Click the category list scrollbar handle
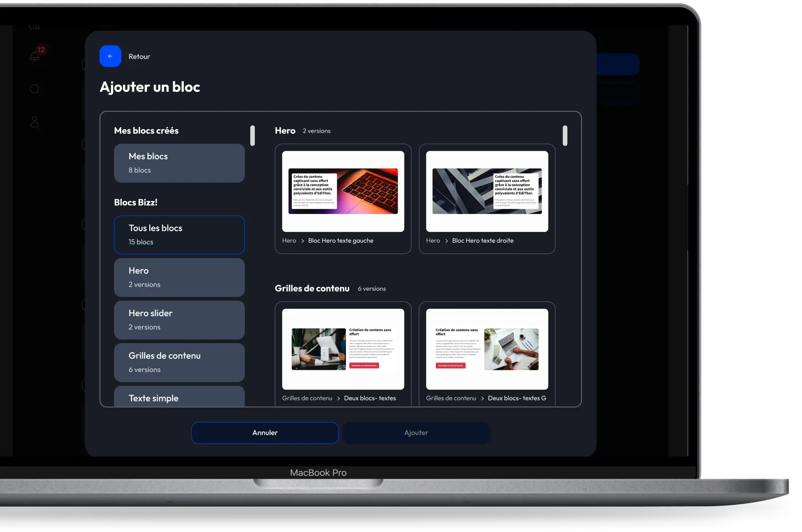 [253, 136]
